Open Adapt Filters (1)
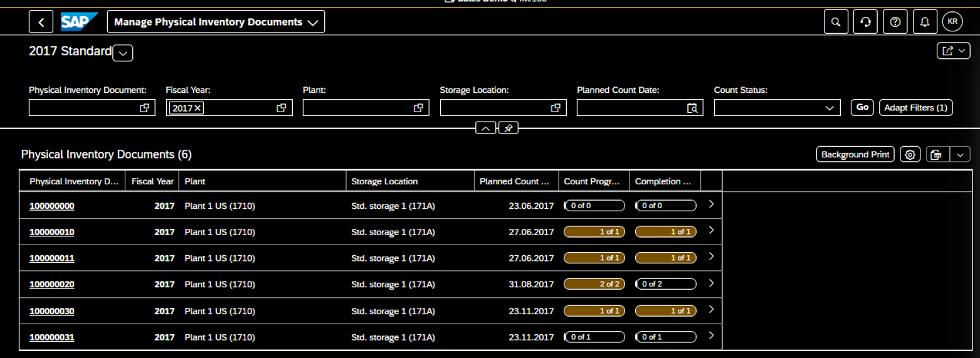Image resolution: width=980 pixels, height=358 pixels. (x=915, y=108)
